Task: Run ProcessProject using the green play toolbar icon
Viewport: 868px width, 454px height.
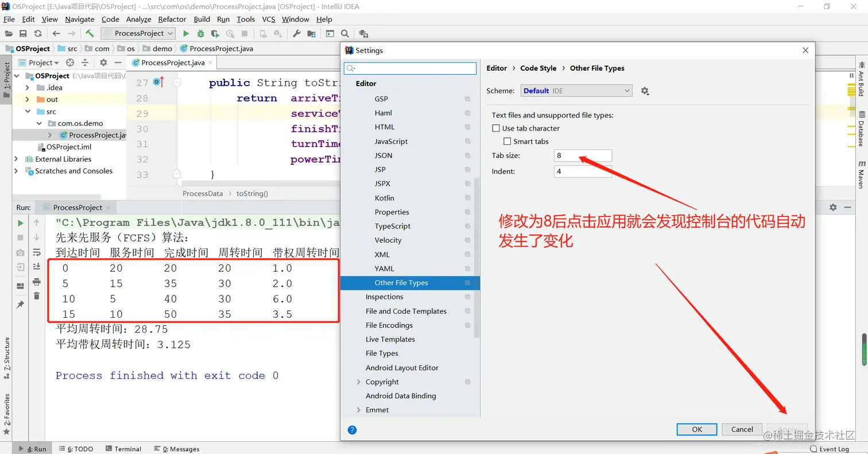Action: coord(186,33)
